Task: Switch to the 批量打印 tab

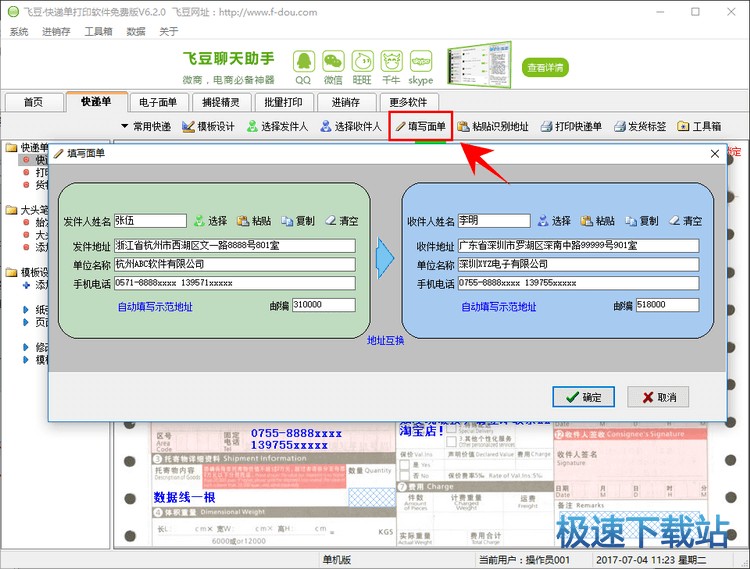Action: tap(283, 102)
